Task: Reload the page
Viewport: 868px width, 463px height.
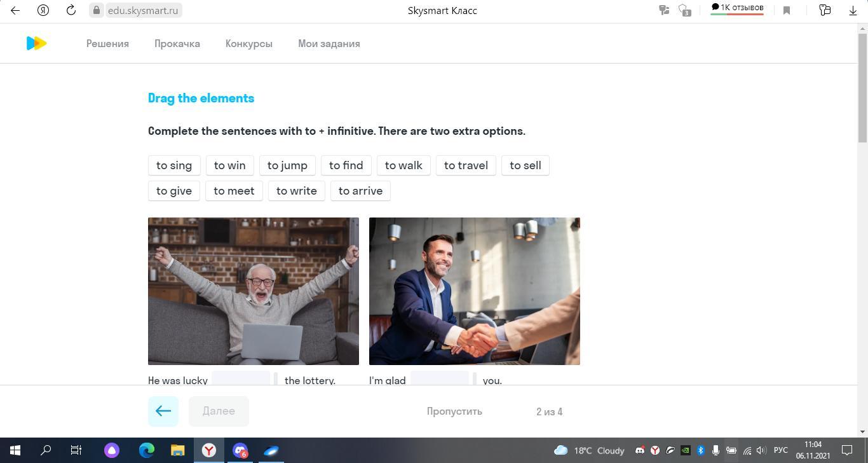Action: (71, 10)
